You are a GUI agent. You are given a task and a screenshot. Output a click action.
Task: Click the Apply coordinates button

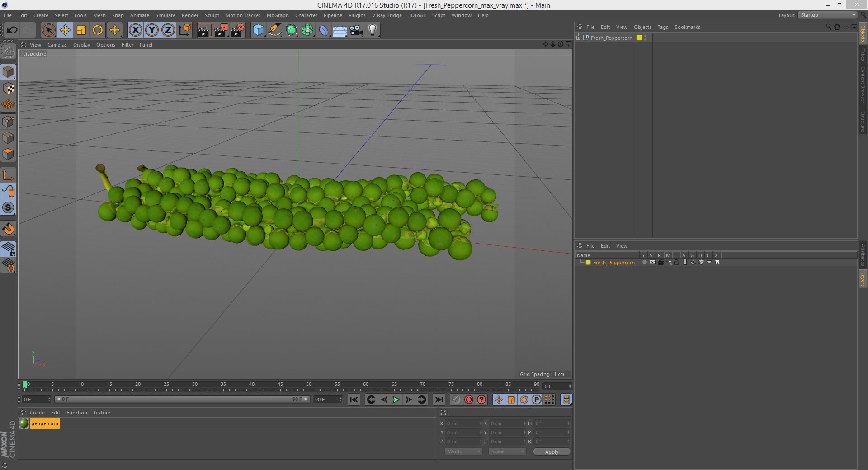point(552,452)
